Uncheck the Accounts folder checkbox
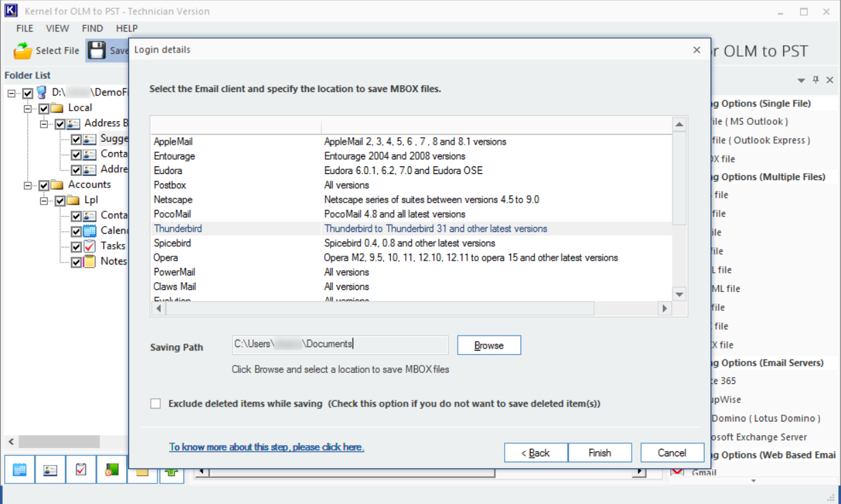Viewport: 841px width, 504px height. pos(44,186)
